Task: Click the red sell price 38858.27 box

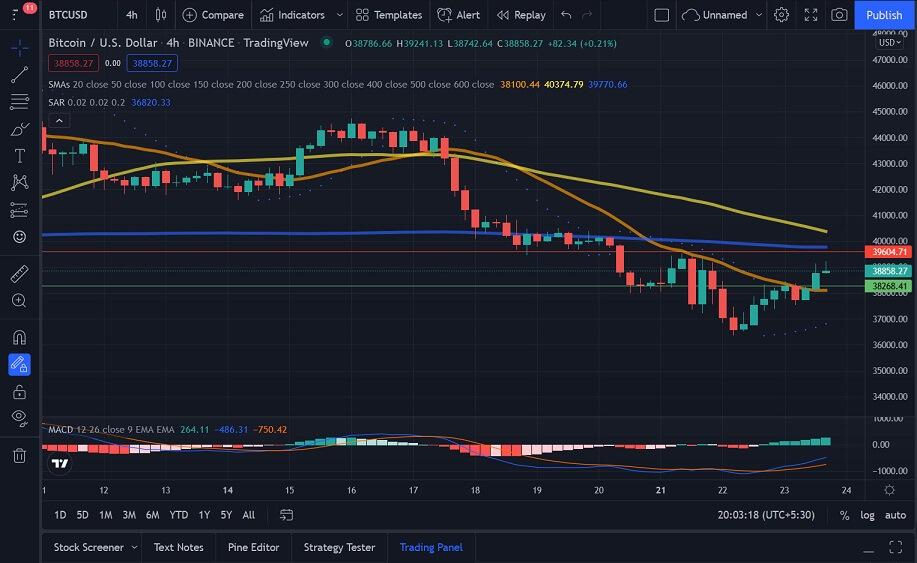Action: click(73, 63)
